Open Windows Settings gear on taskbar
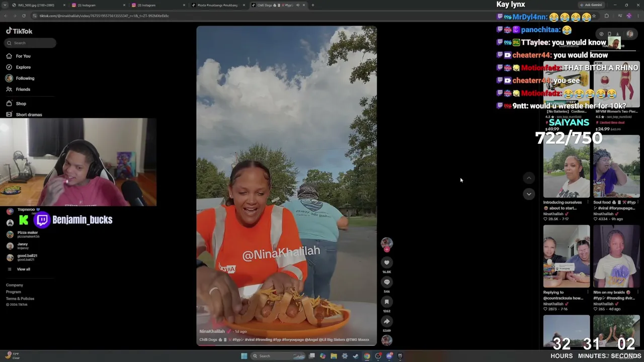644x362 pixels. coord(345,356)
